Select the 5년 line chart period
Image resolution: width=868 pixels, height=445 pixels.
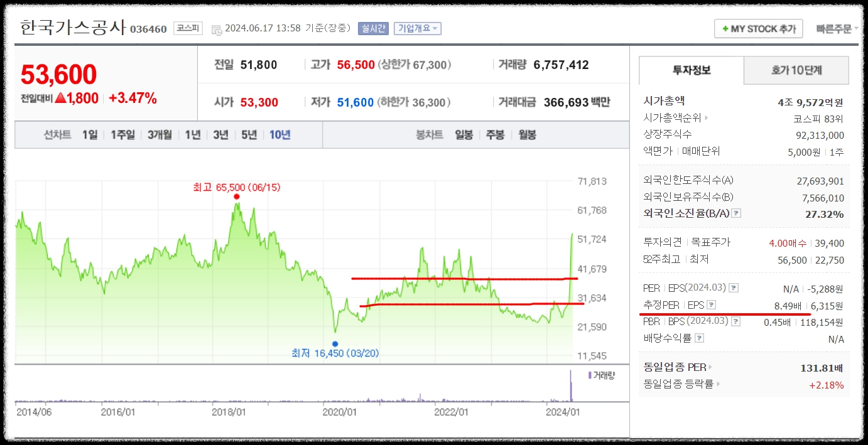point(249,135)
